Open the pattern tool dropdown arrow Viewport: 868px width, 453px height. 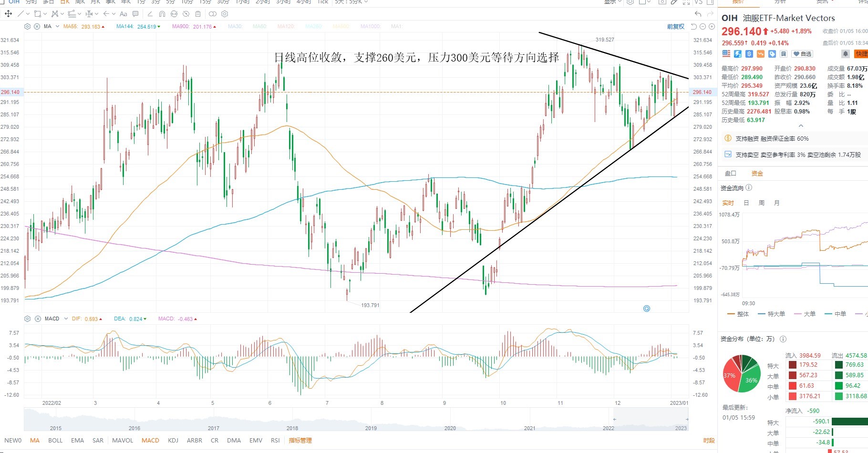point(62,14)
